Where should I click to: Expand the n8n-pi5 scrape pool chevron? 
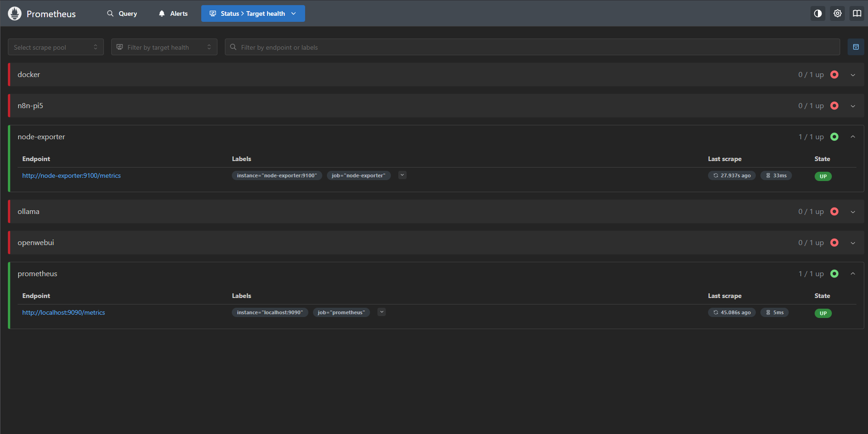853,106
